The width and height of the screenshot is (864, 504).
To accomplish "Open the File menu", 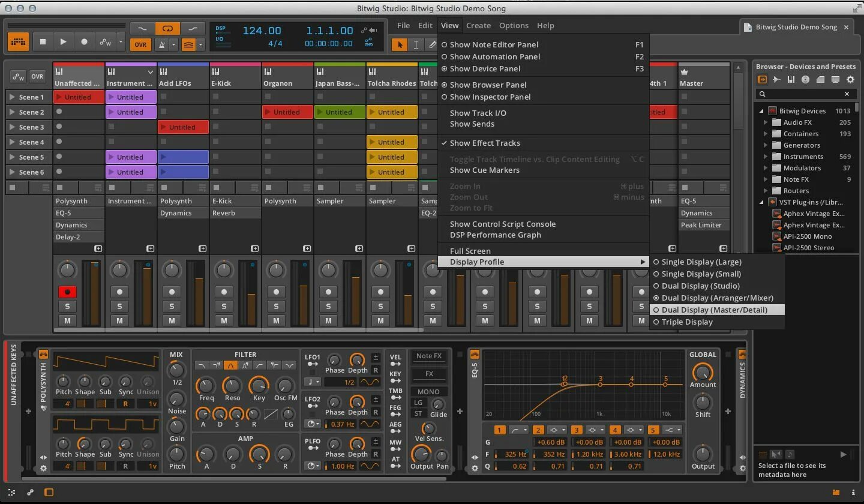I will coord(404,25).
